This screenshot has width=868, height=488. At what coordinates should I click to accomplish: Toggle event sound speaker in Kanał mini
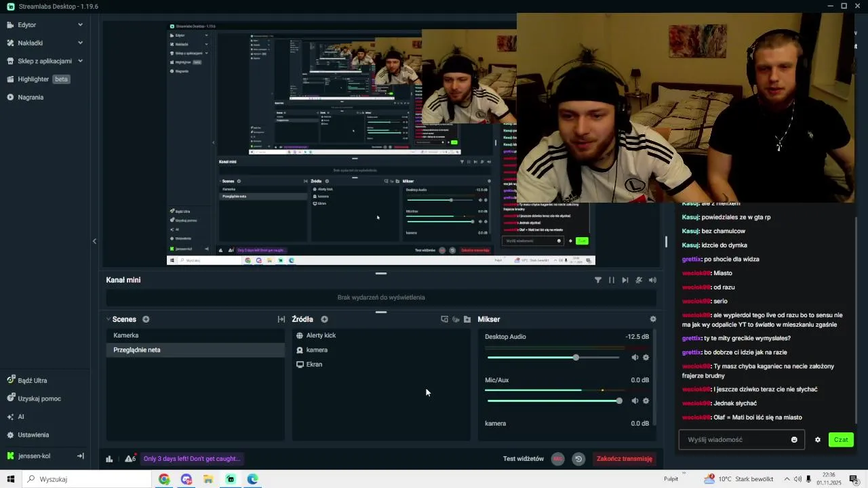[x=652, y=280]
